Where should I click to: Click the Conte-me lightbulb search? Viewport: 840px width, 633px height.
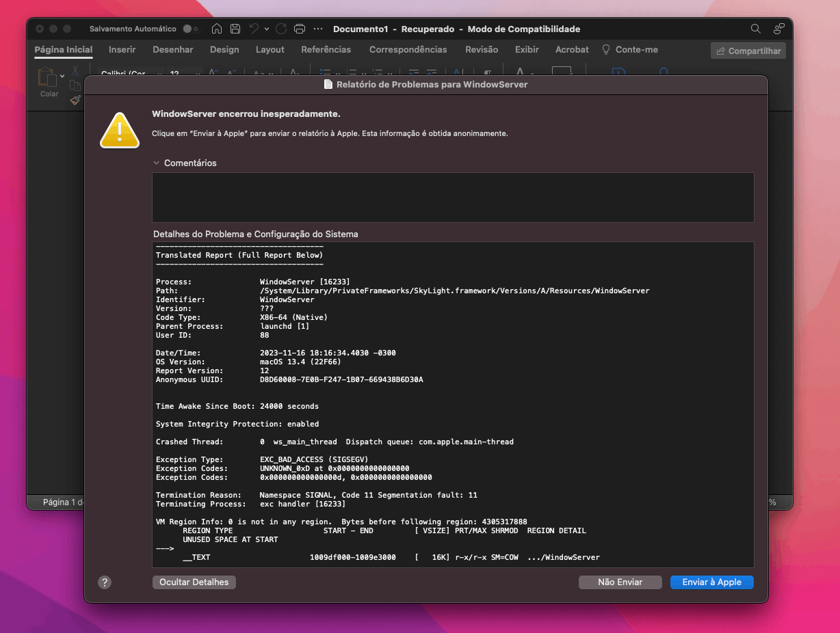pos(630,49)
